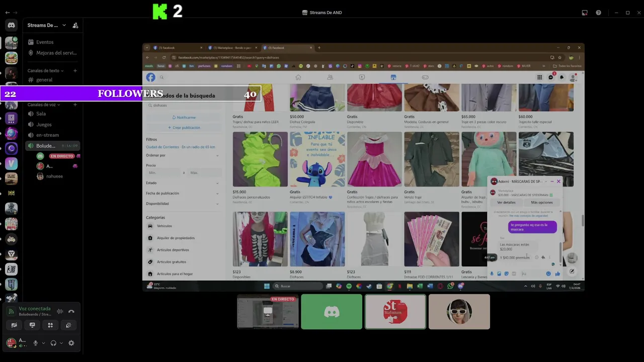Viewport: 644px width, 362px height.
Task: Click Voz conectada status label
Action: coord(35,309)
